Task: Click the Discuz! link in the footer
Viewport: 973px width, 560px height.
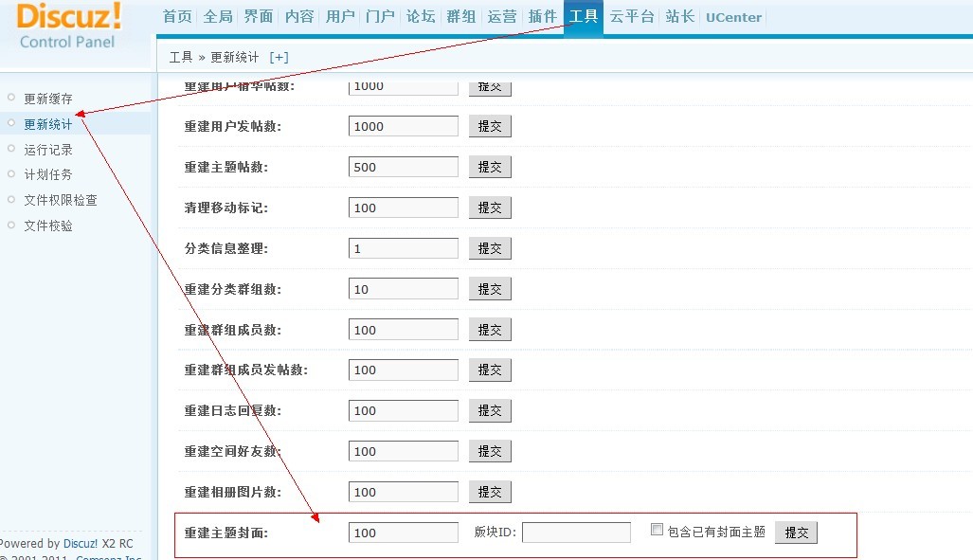Action: click(x=80, y=543)
